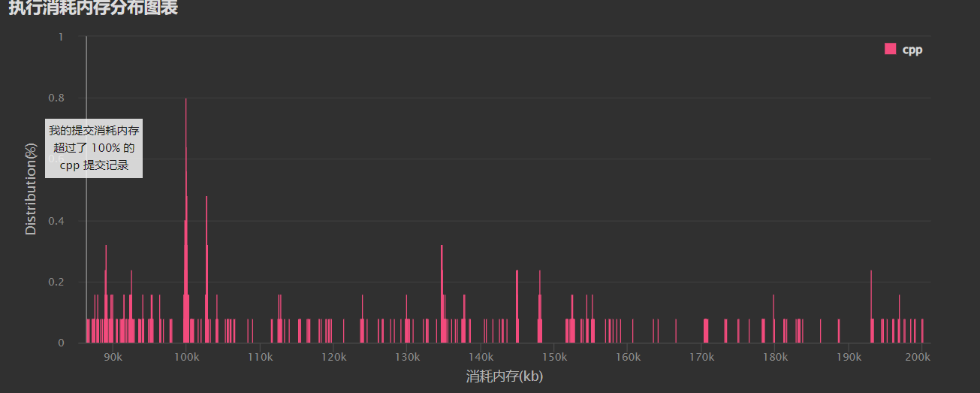Screen dimensions: 980x393
Task: Toggle the cpp series legend label
Action: click(912, 50)
